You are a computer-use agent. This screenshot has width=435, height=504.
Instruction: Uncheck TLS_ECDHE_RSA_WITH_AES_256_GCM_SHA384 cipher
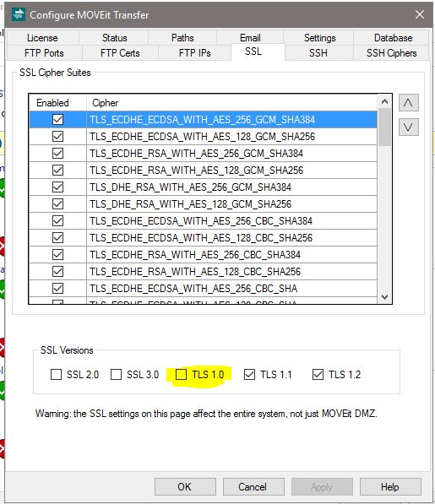tap(58, 154)
